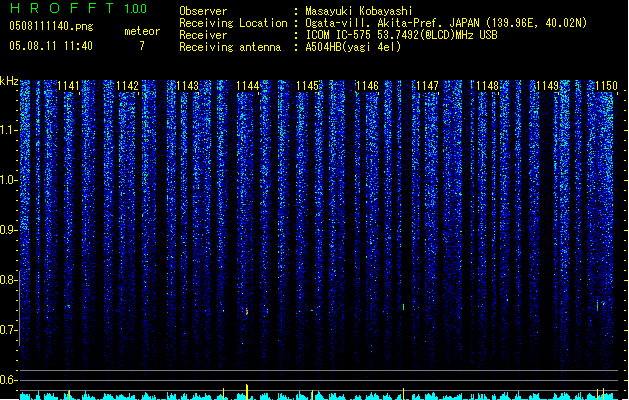This screenshot has height=400, width=629.
Task: Click the ICOM IC-575 receiver text
Action: click(x=401, y=35)
